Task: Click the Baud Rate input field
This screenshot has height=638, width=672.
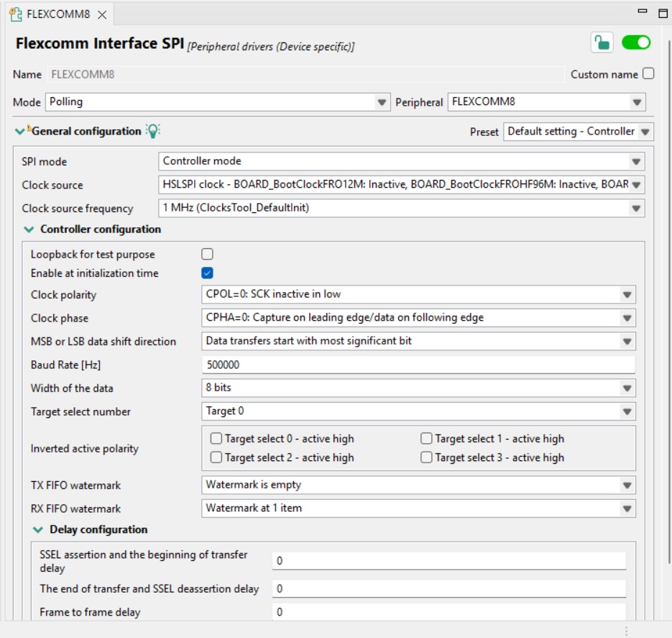Action: point(418,365)
